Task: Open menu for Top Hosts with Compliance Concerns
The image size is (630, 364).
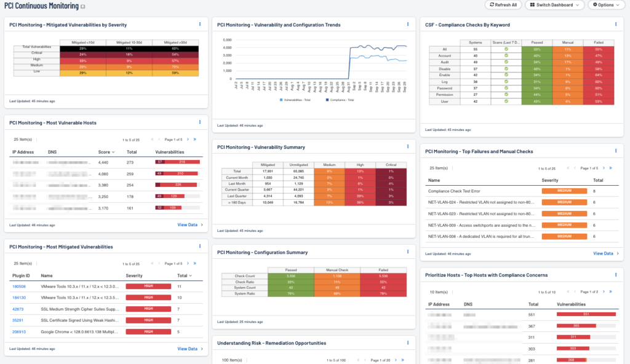Action: point(616,275)
